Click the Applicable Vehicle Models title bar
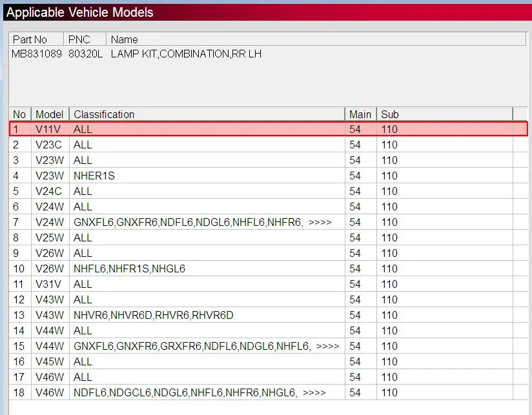Image resolution: width=532 pixels, height=415 pixels. pyautogui.click(x=267, y=12)
